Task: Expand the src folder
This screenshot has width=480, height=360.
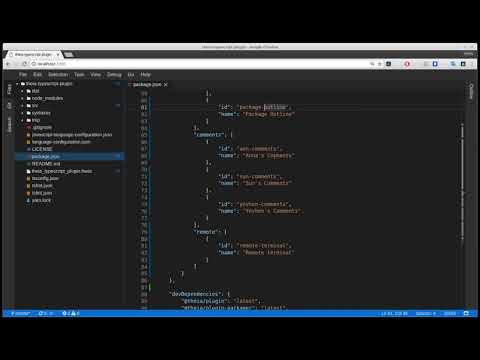Action: (x=22, y=106)
